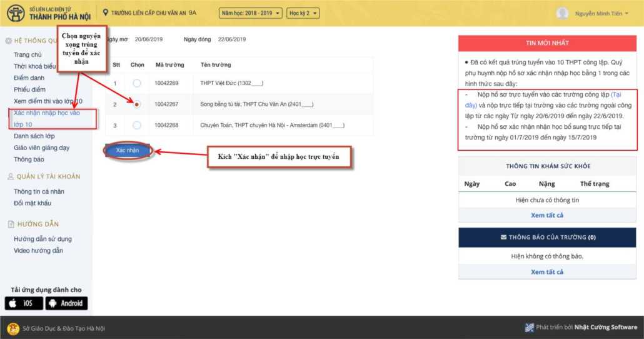Select the THPT Chu Văn An radio button
This screenshot has height=339, width=644.
[137, 104]
